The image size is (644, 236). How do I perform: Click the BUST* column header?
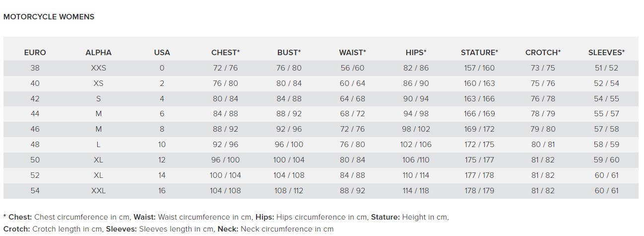coord(289,53)
